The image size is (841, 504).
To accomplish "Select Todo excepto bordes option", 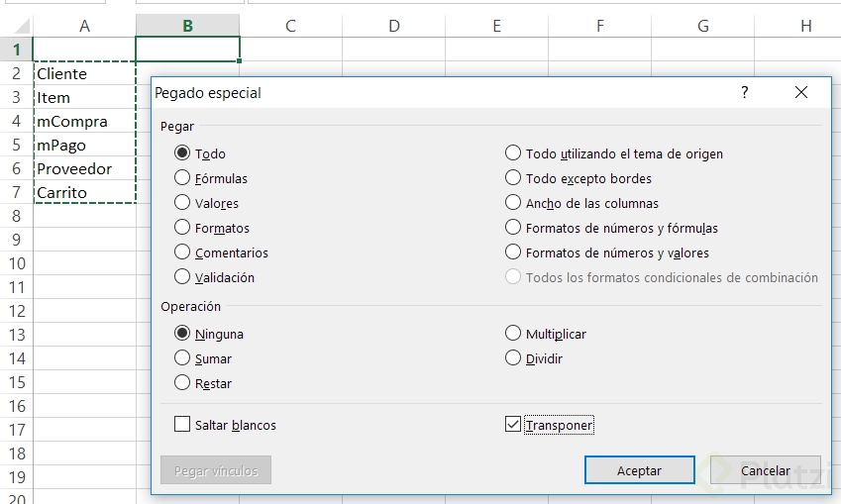I will [513, 178].
